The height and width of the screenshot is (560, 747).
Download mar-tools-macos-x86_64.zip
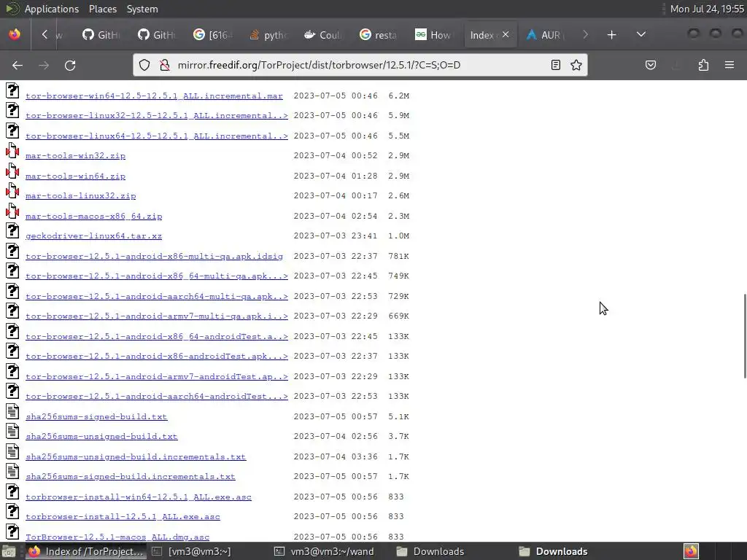click(x=94, y=216)
